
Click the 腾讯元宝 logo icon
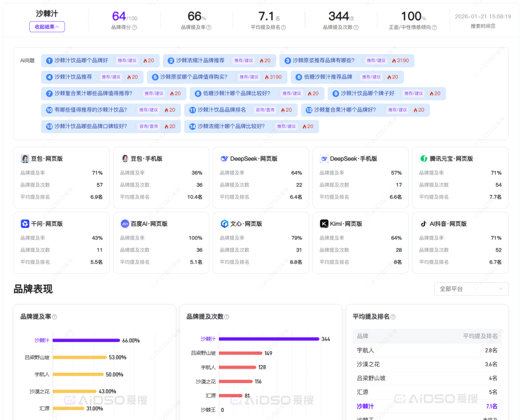tap(424, 159)
